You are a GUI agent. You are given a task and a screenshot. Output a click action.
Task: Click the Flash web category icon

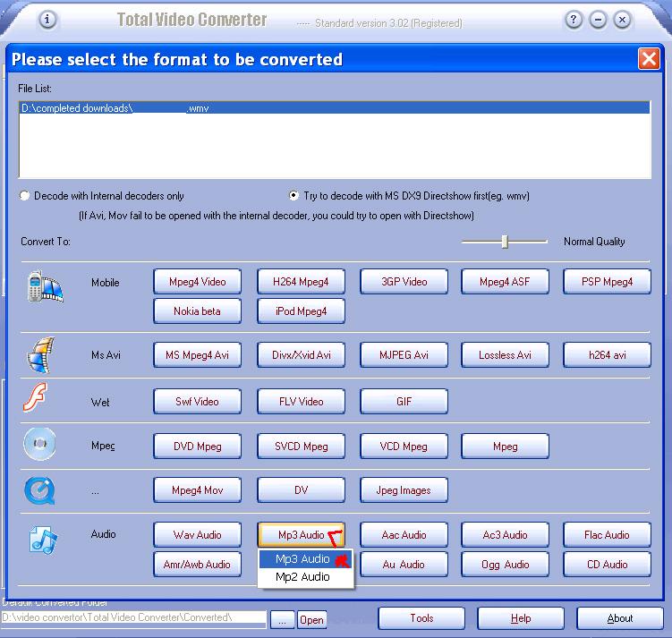tap(35, 397)
